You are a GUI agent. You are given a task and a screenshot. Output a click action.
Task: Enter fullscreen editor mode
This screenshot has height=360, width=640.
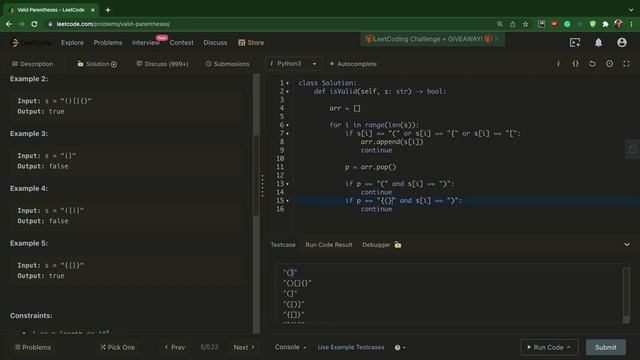point(626,64)
